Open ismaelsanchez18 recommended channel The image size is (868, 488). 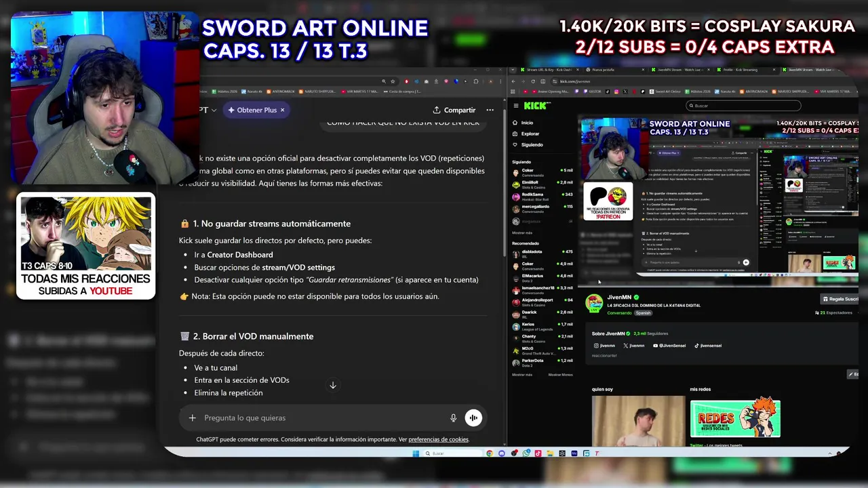pyautogui.click(x=542, y=289)
